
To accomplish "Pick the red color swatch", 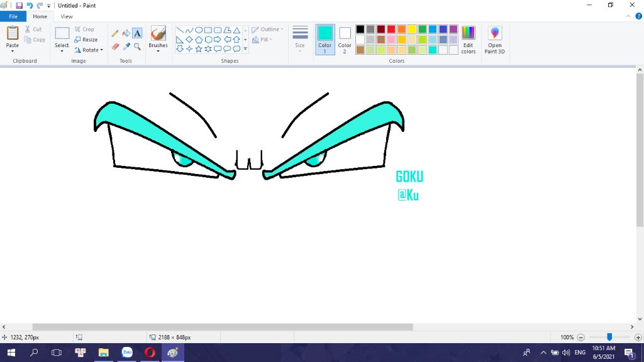I will pyautogui.click(x=391, y=29).
